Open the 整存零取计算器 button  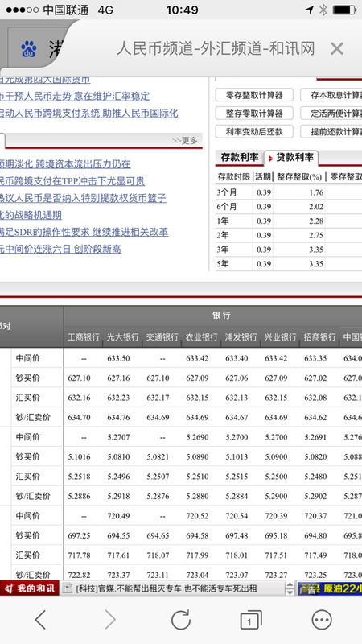pos(254,113)
